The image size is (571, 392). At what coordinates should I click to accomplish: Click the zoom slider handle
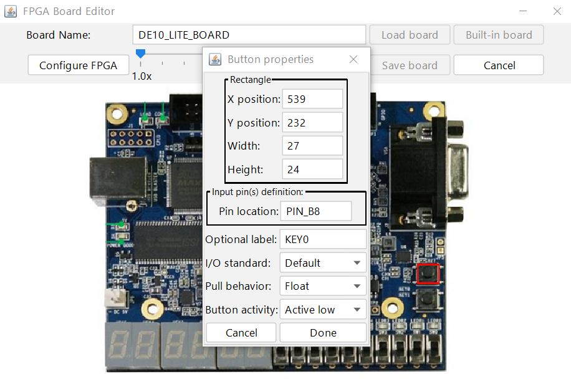tap(140, 54)
